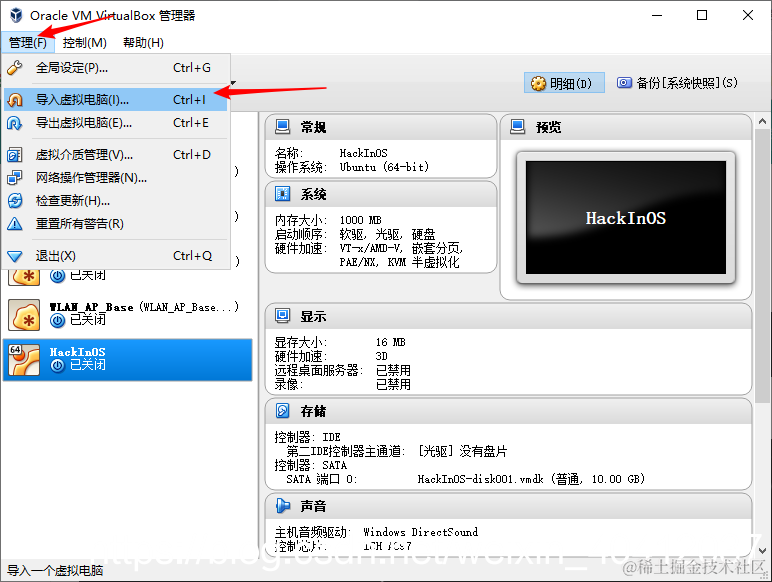The image size is (772, 582).
Task: Click the 声音 section header
Action: (508, 506)
